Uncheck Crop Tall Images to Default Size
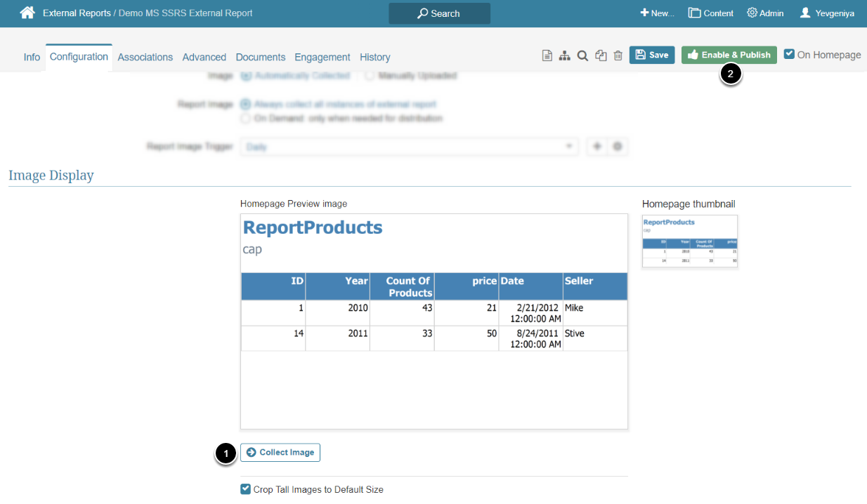867x504 pixels. point(245,489)
